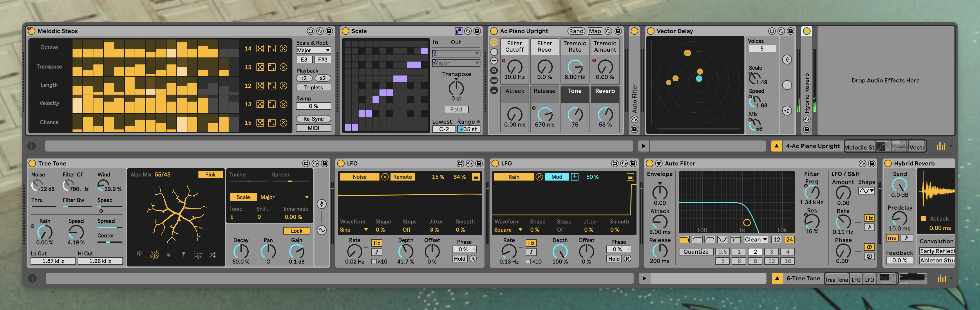Toggle Auto Filter device on/off
Image resolution: width=980 pixels, height=310 pixels.
point(649,163)
